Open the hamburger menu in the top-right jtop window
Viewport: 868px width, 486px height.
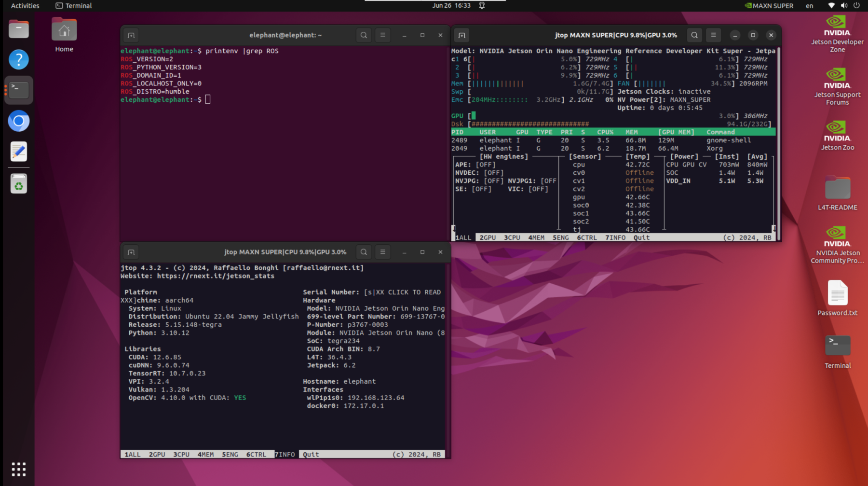pyautogui.click(x=713, y=35)
